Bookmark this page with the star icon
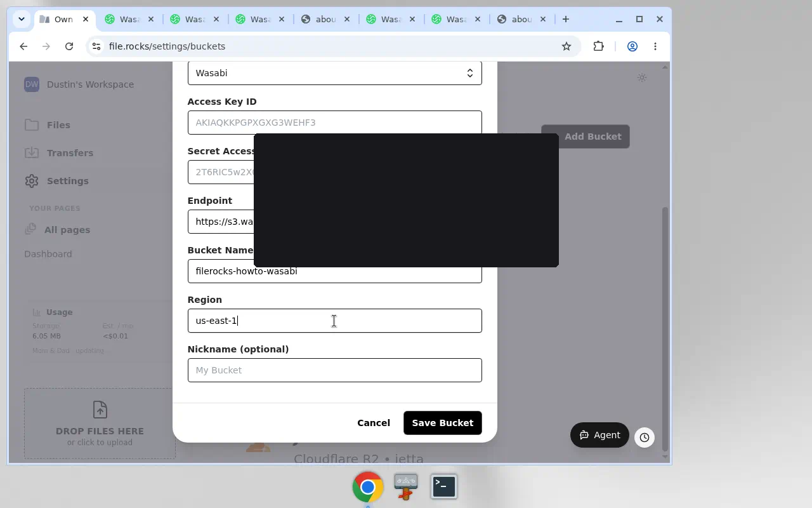812x508 pixels. pyautogui.click(x=566, y=46)
